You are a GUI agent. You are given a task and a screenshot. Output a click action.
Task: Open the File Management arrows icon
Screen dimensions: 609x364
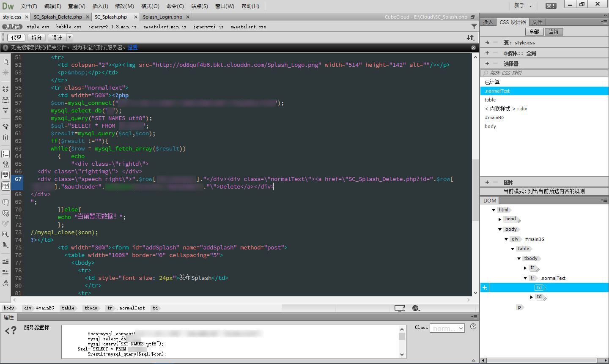point(470,38)
